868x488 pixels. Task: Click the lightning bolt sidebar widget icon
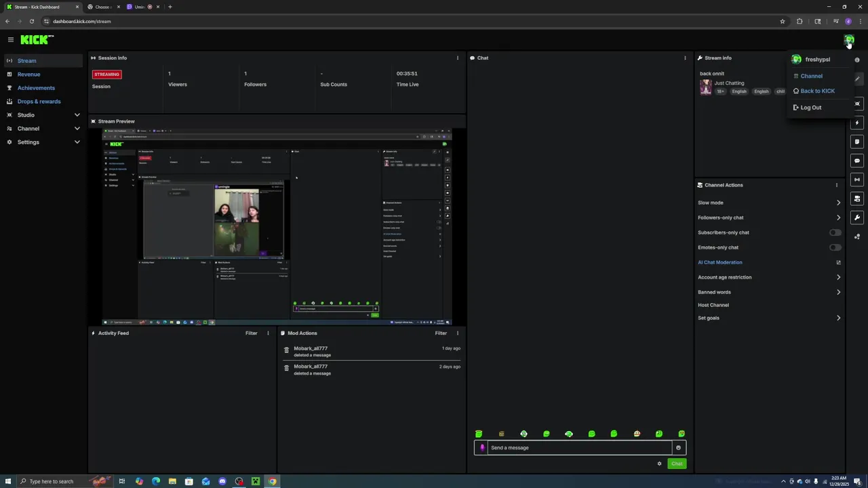coord(857,123)
